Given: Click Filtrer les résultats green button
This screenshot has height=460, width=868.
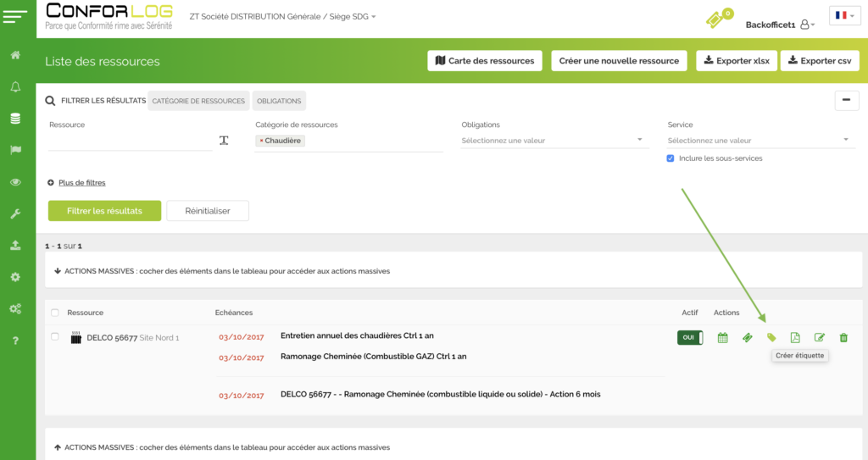Looking at the screenshot, I should pyautogui.click(x=104, y=211).
